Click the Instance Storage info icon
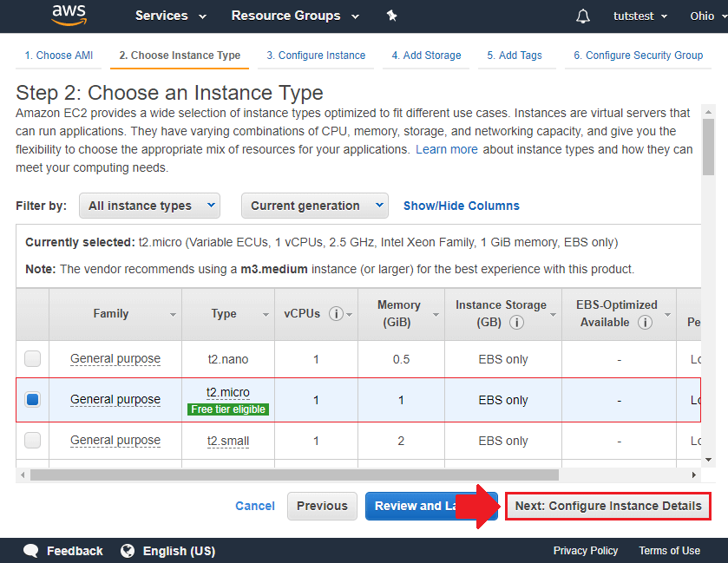The image size is (728, 563). pyautogui.click(x=517, y=322)
